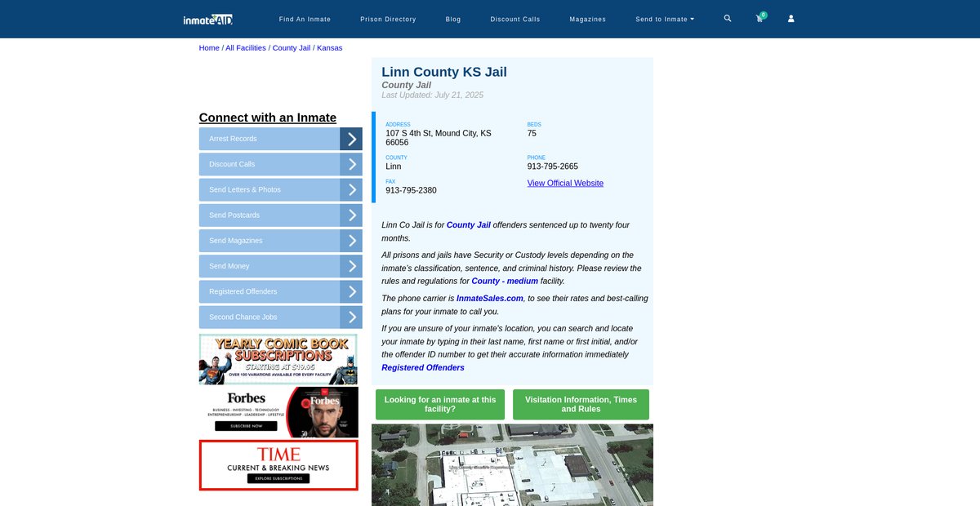Open Find An Inmate in navigation
Viewport: 980px width, 506px height.
pos(305,19)
